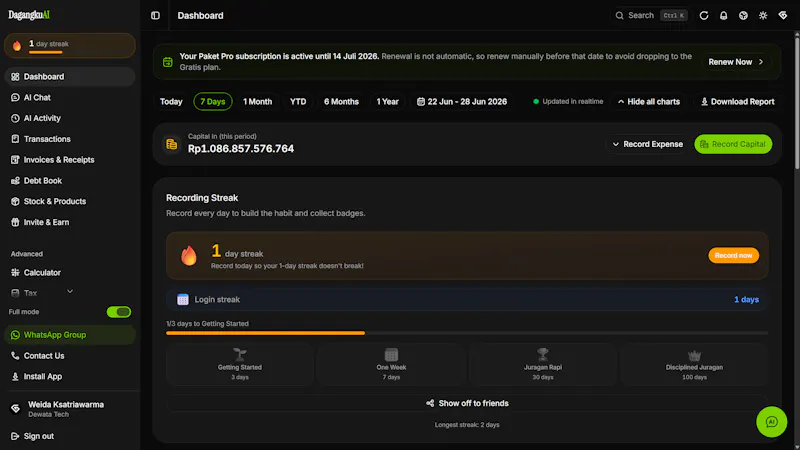Click the Search field
800x450 pixels.
tap(650, 15)
